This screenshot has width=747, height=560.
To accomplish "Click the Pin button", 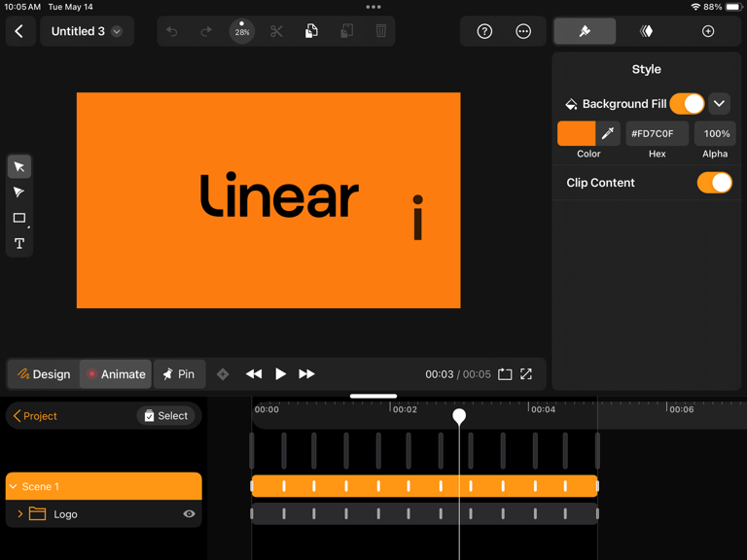I will coord(180,374).
